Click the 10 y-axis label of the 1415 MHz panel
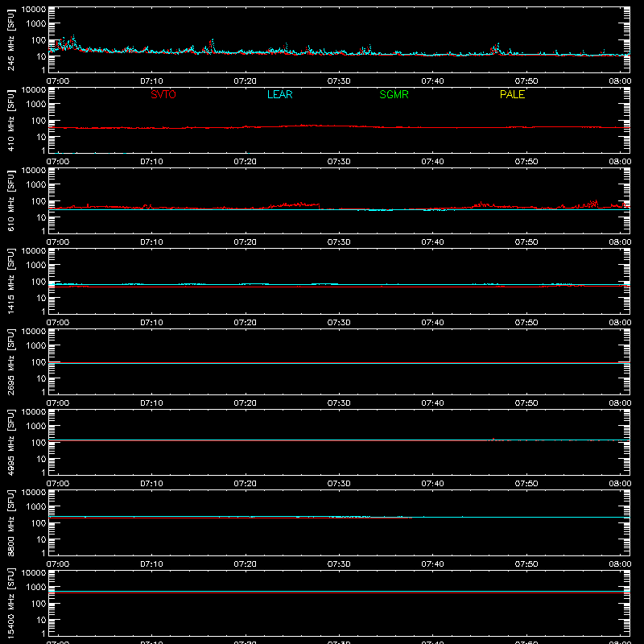Image resolution: width=644 pixels, height=644 pixels. click(x=42, y=298)
